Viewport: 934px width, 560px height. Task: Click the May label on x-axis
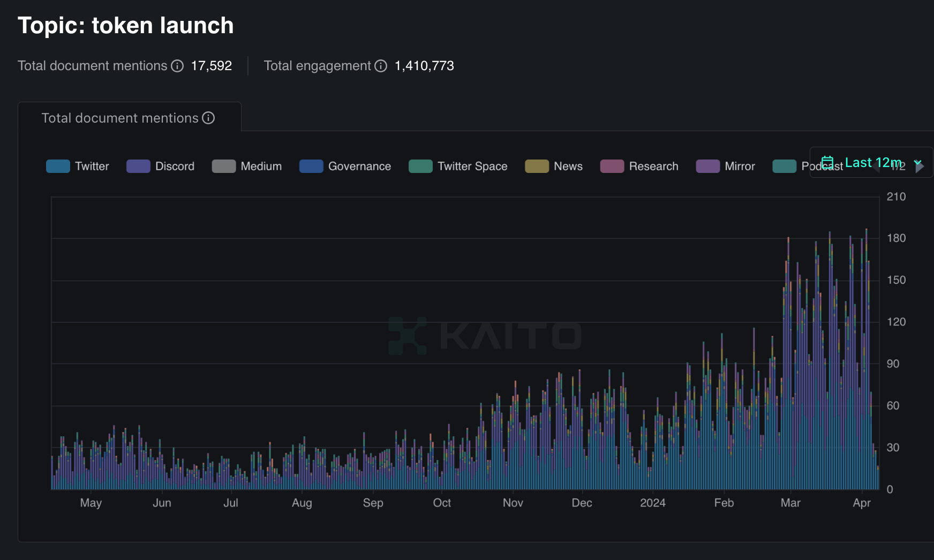coord(91,503)
